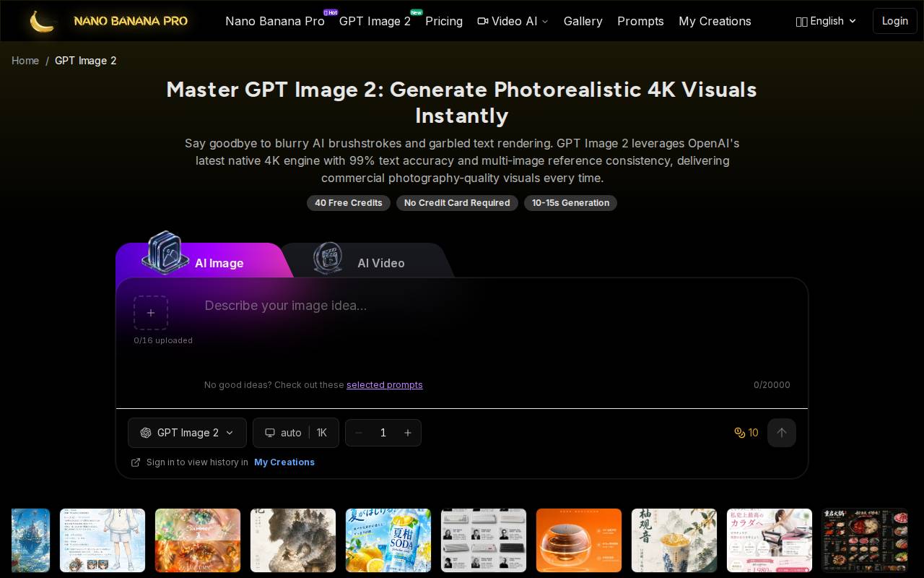
Task: Click the 40 Free Credits badge
Action: click(349, 203)
